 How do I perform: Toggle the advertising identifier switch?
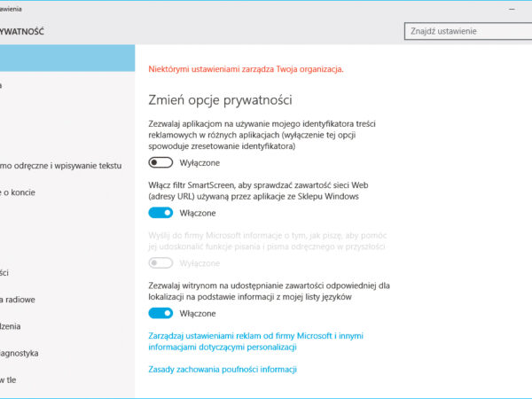(x=160, y=162)
